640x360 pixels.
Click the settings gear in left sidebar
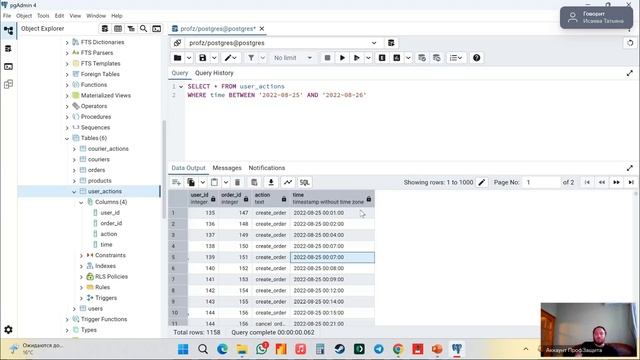pos(8,329)
